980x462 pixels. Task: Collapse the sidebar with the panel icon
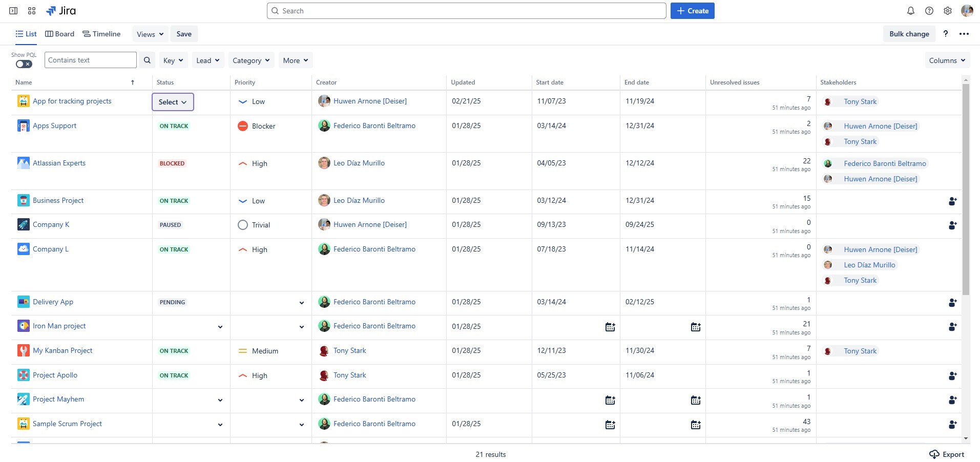[x=13, y=10]
